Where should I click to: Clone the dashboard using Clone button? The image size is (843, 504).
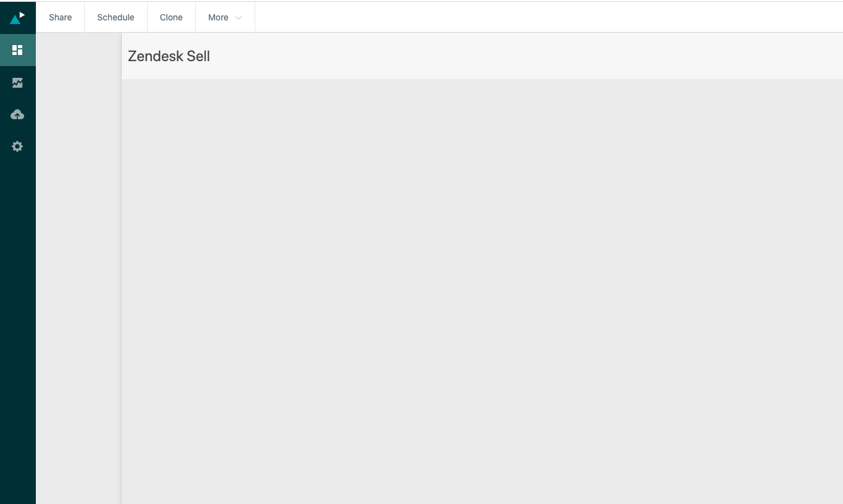(171, 17)
